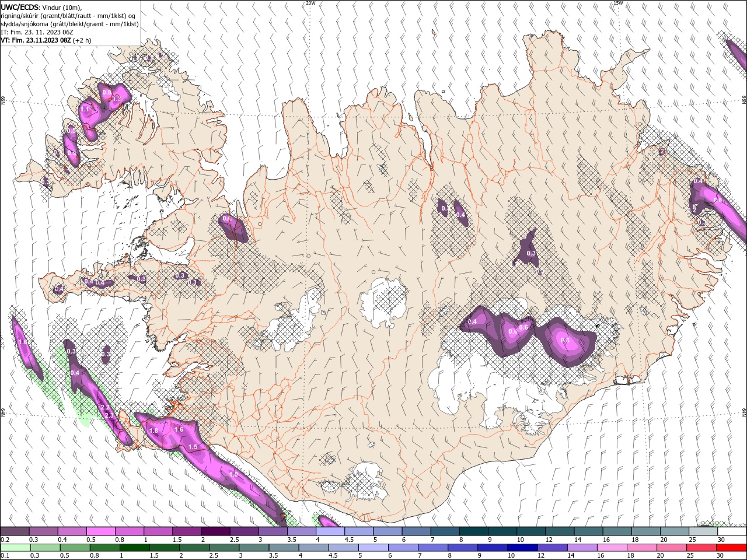Screen dimensions: 747x560
Task: Click the 4–4.5 light blue snow legend swatch
Action: click(330, 531)
